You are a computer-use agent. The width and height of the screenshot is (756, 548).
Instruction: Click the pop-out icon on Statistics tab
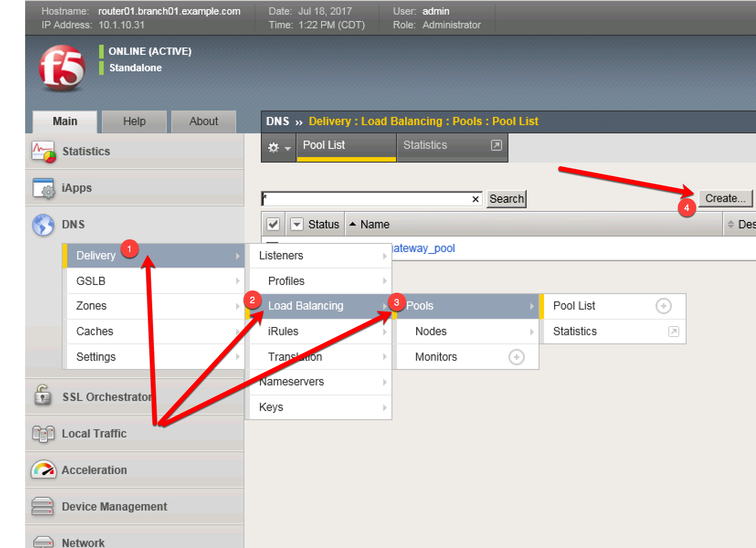click(x=496, y=145)
